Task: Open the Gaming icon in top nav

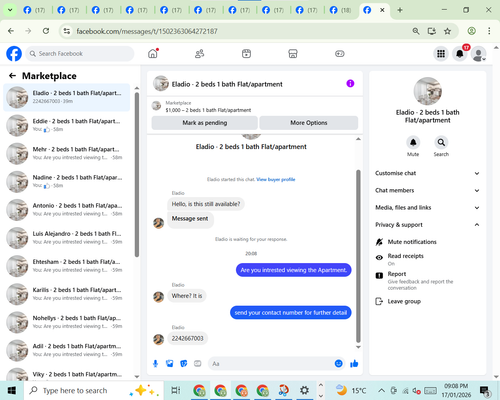Action: coord(340,54)
